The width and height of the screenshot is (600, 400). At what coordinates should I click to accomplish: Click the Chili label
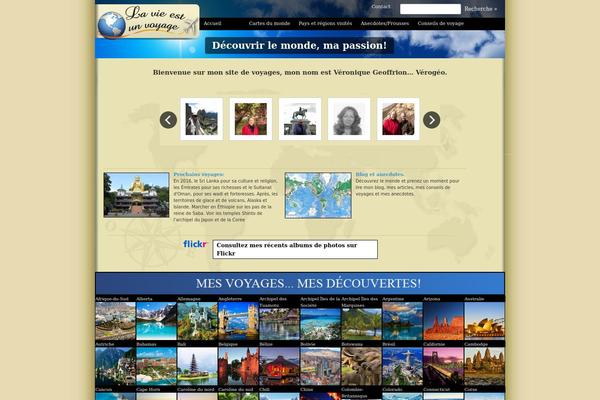tap(265, 390)
